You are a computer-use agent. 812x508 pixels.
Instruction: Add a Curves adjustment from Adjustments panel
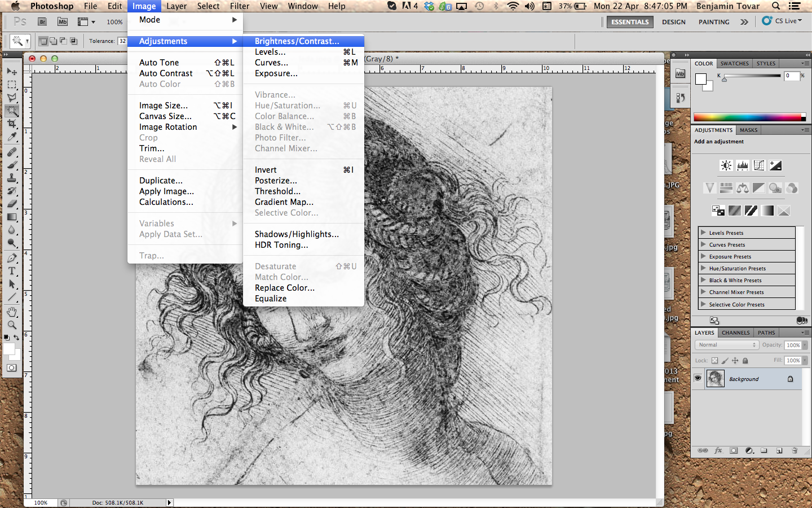pos(759,165)
